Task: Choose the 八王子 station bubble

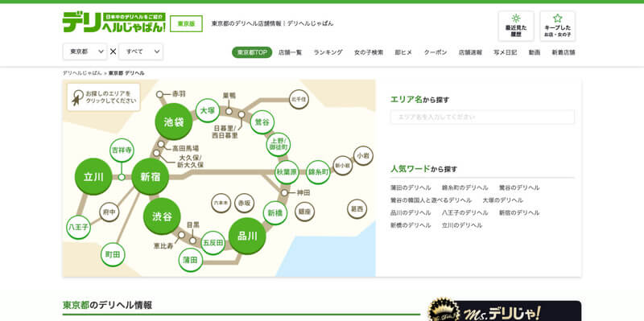Action: tap(78, 227)
